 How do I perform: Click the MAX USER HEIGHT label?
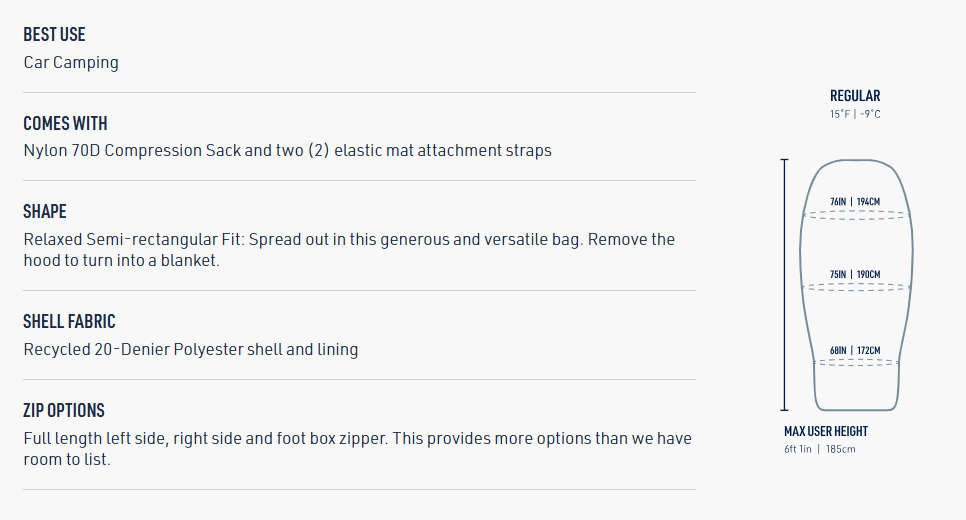(x=826, y=431)
